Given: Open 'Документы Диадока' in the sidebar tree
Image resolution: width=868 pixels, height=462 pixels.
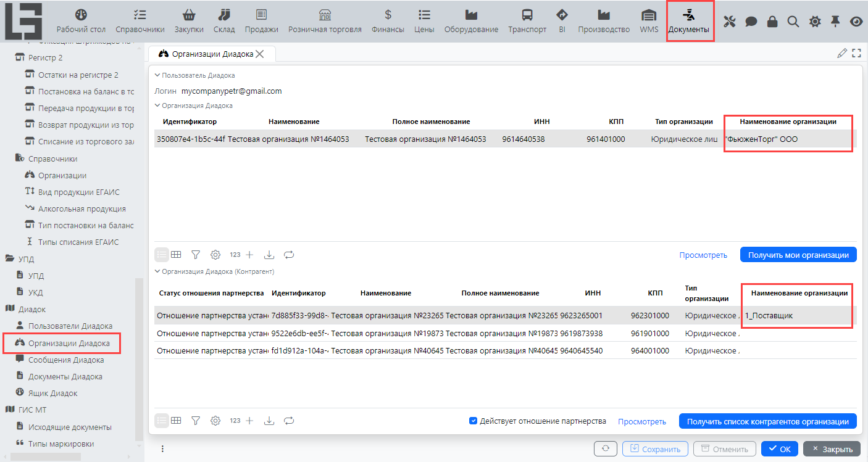Looking at the screenshot, I should 65,376.
